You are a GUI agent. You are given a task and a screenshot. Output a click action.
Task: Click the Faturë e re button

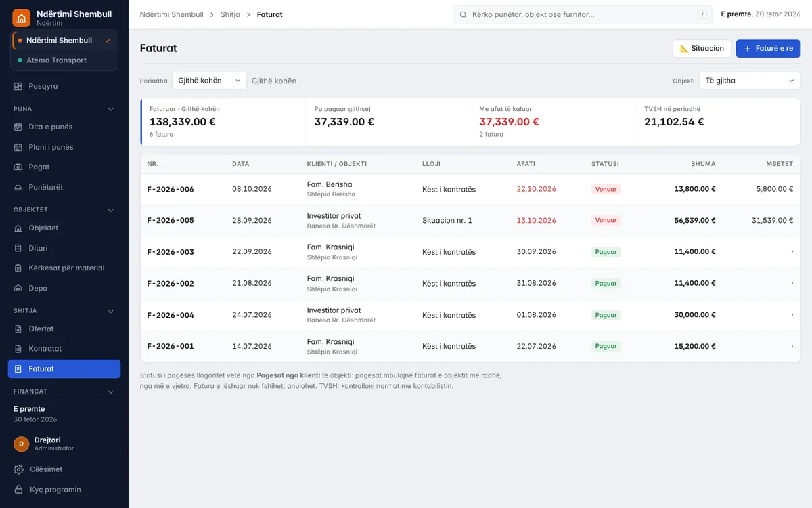(768, 49)
